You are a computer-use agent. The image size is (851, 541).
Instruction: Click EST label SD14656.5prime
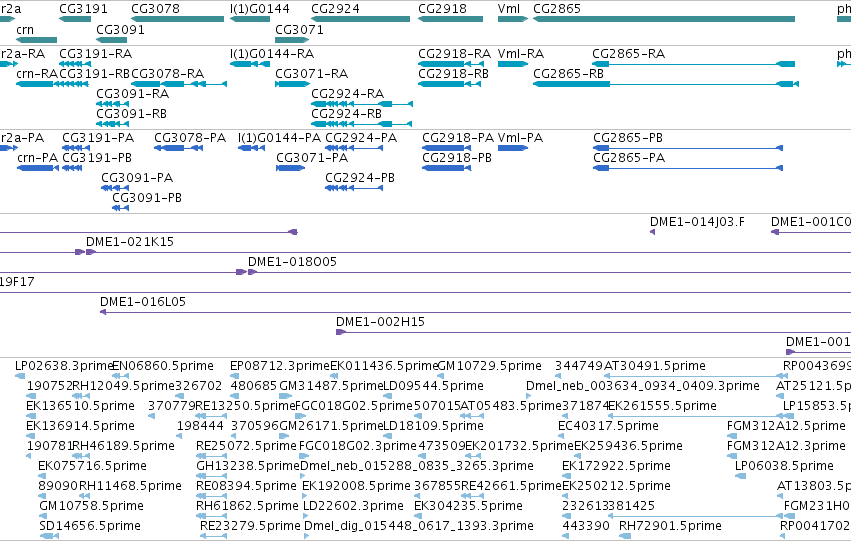(90, 526)
